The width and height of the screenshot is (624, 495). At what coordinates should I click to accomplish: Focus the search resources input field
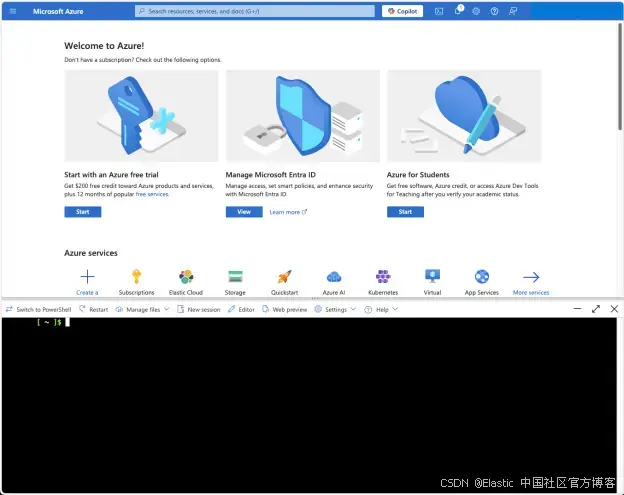[x=255, y=11]
